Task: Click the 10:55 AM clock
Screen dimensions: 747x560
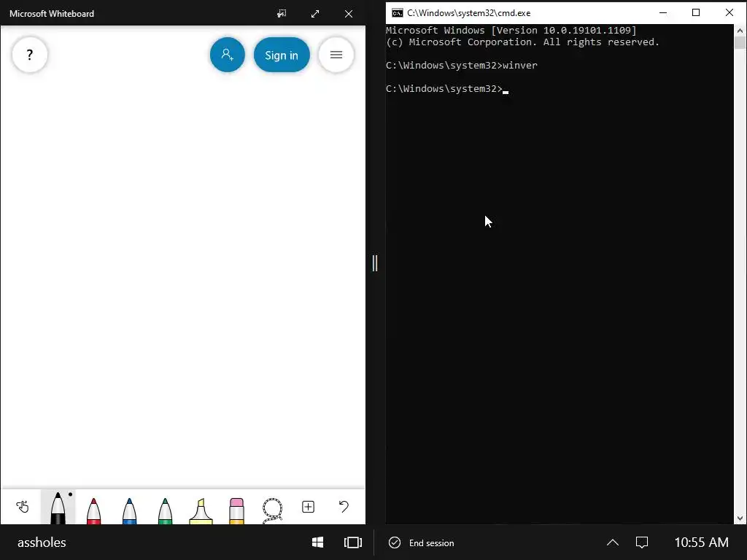Action: tap(701, 542)
